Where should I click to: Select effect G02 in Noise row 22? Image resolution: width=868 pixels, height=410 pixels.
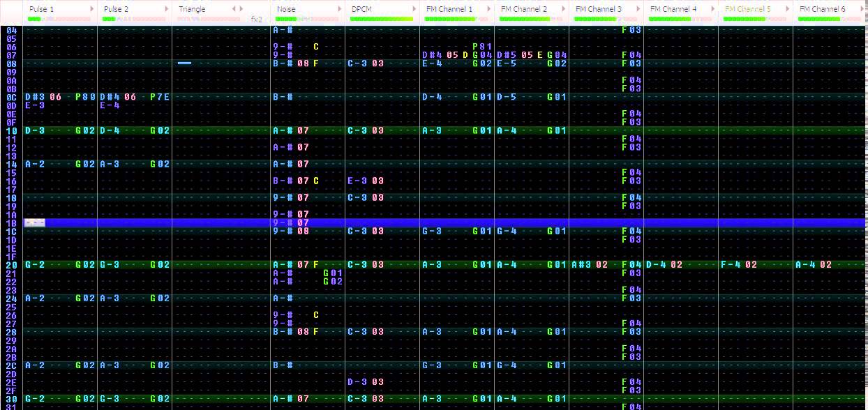[333, 281]
